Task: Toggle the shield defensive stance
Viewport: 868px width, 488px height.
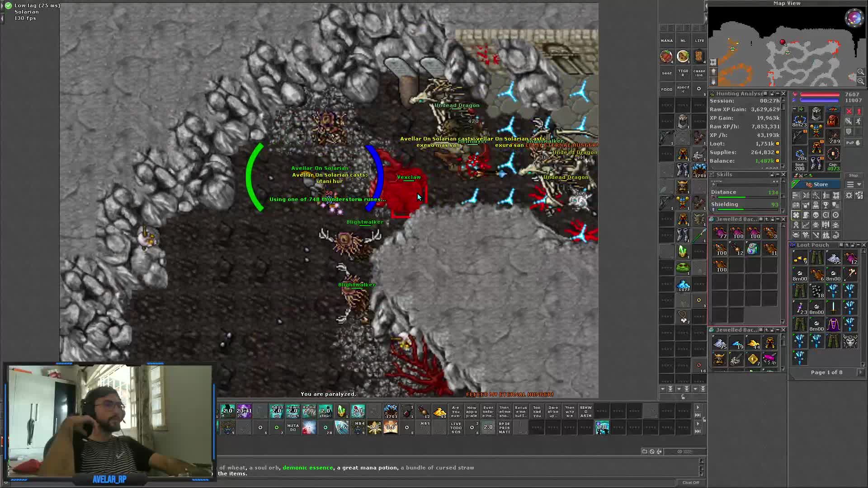Action: [849, 131]
